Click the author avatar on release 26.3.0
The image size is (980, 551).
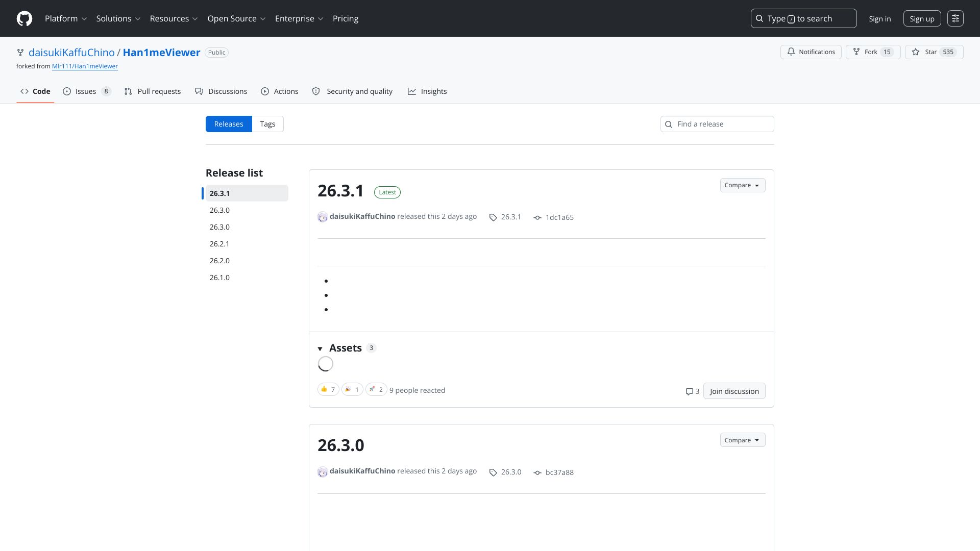click(x=323, y=472)
